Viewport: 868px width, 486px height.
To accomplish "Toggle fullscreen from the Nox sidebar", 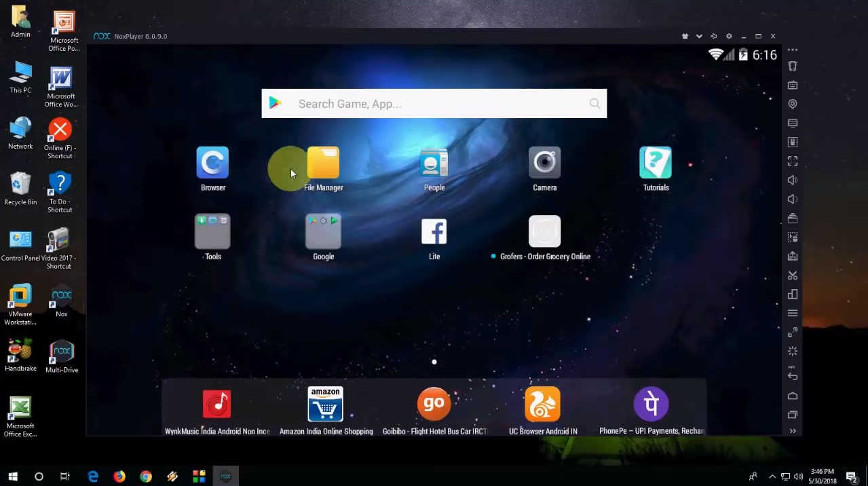I will [x=792, y=161].
